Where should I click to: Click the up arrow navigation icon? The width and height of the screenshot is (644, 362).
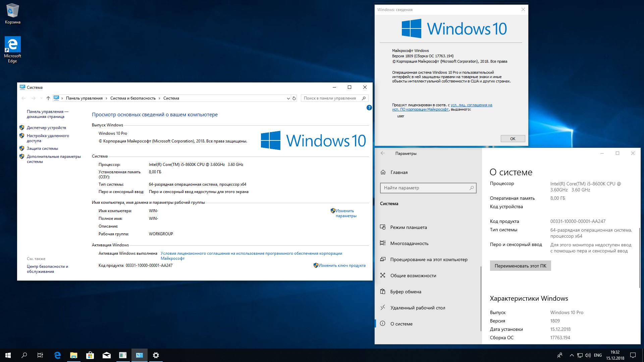click(x=48, y=98)
